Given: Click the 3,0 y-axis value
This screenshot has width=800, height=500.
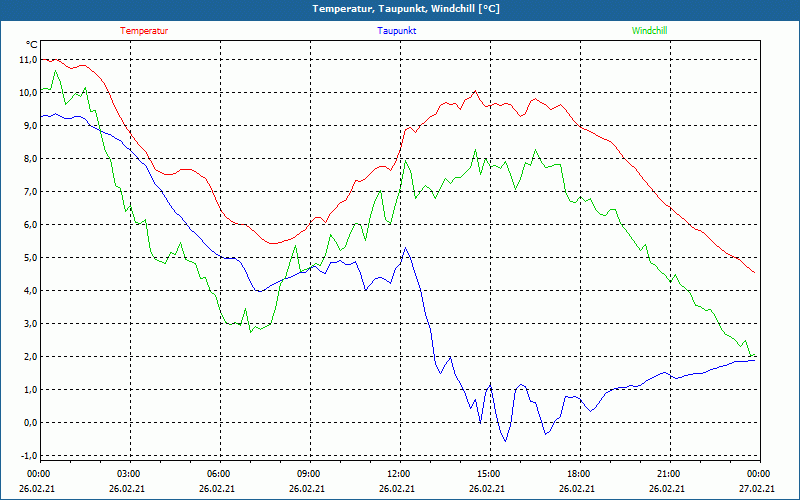Looking at the screenshot, I should pyautogui.click(x=30, y=323).
